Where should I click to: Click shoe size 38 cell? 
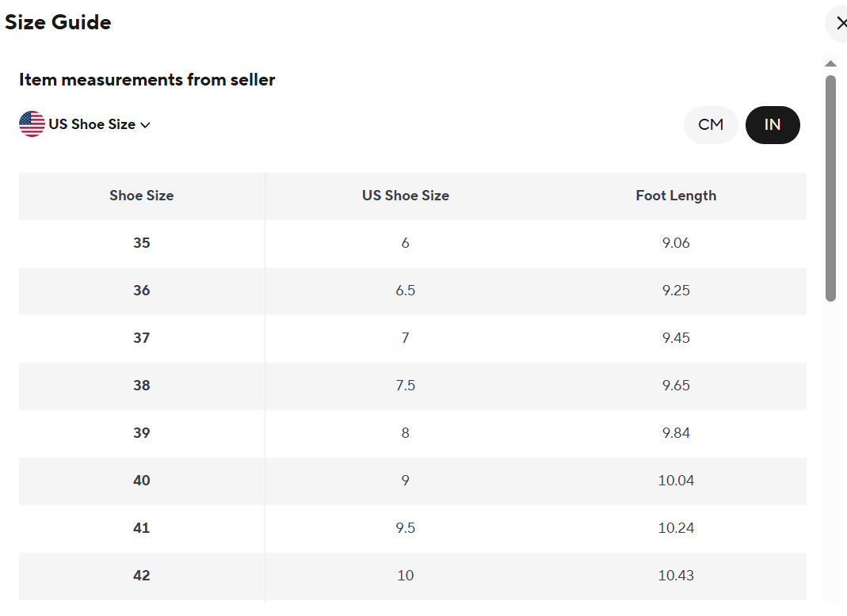click(x=142, y=386)
